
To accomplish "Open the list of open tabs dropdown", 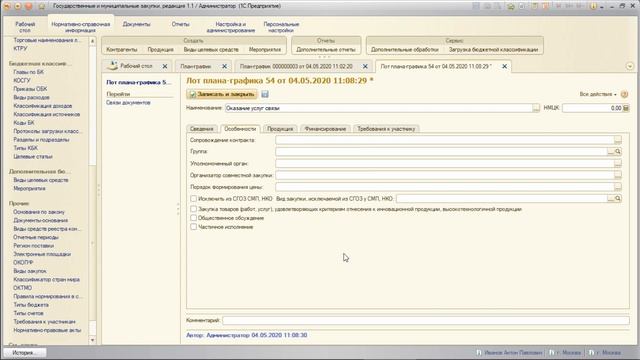I will tap(630, 66).
